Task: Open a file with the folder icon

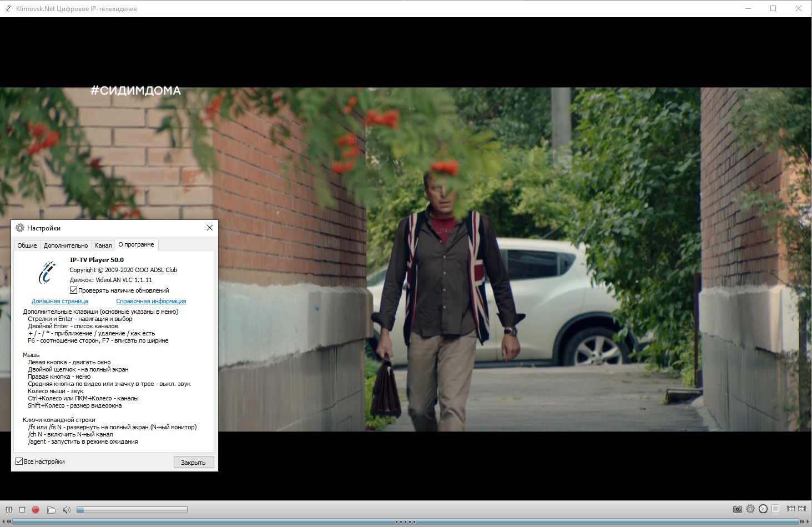Action: click(51, 509)
